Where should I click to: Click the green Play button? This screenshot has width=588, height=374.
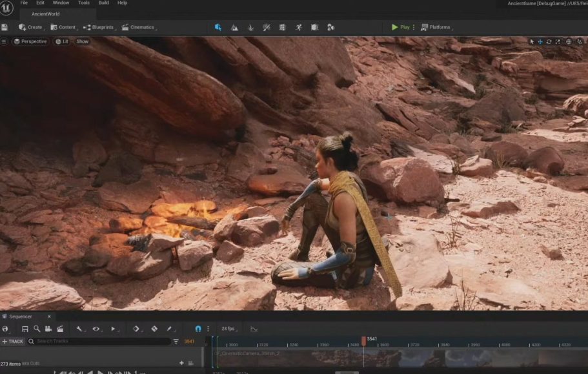pos(401,27)
